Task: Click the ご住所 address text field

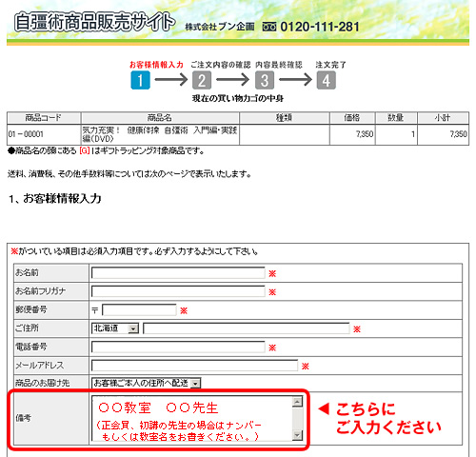Action: 247,328
